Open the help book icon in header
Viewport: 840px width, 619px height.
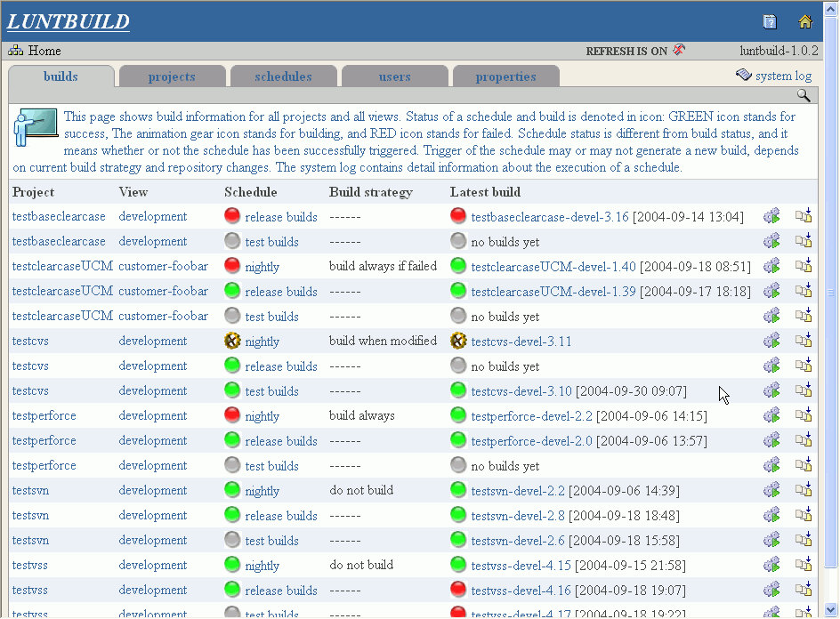pyautogui.click(x=771, y=22)
